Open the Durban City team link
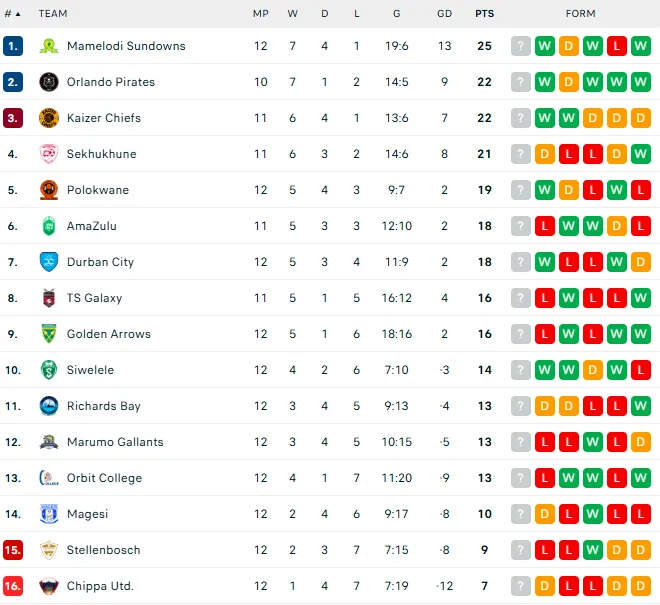 point(100,262)
